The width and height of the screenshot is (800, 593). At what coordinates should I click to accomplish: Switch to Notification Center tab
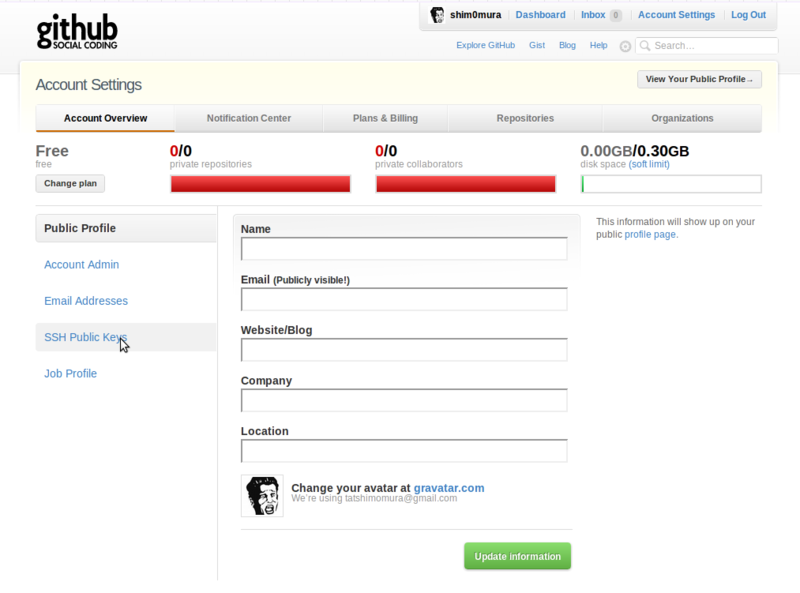point(248,118)
